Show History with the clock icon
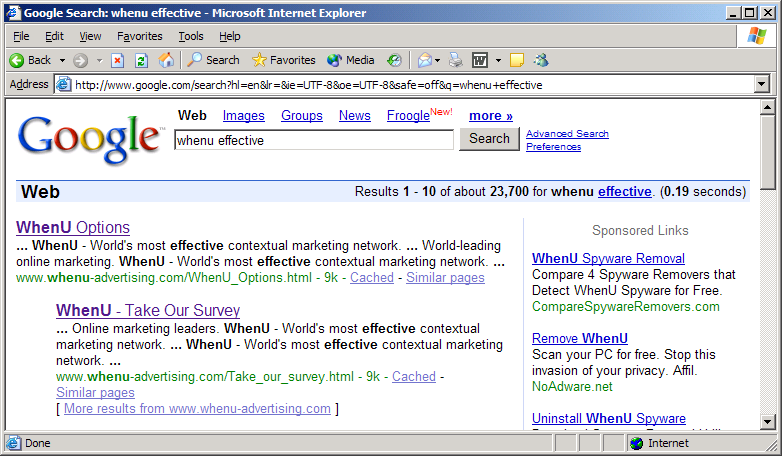This screenshot has height=456, width=782. tap(394, 60)
